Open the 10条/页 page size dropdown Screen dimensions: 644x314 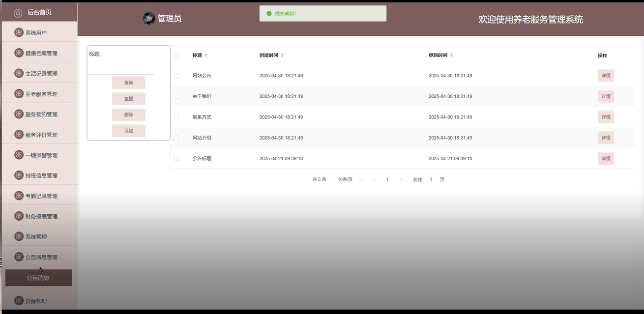(x=350, y=179)
